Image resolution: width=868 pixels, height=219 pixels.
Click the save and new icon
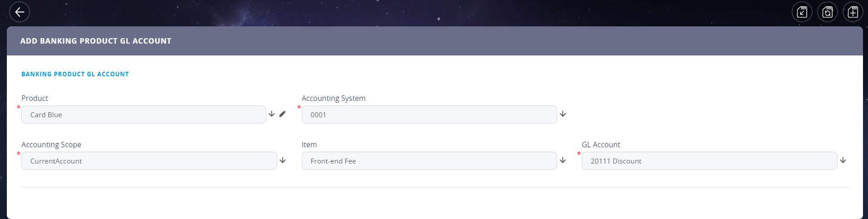tap(853, 12)
